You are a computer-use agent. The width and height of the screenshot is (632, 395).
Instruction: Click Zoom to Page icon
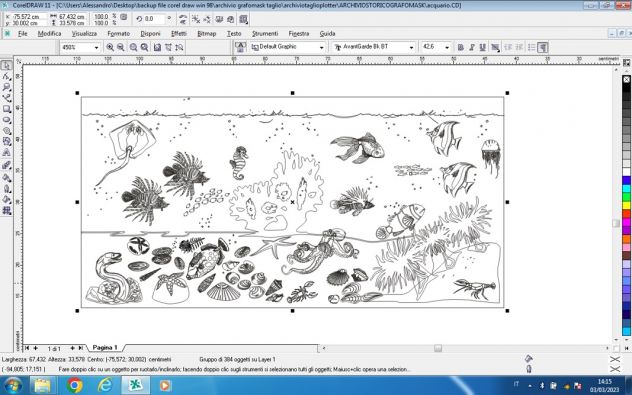158,48
